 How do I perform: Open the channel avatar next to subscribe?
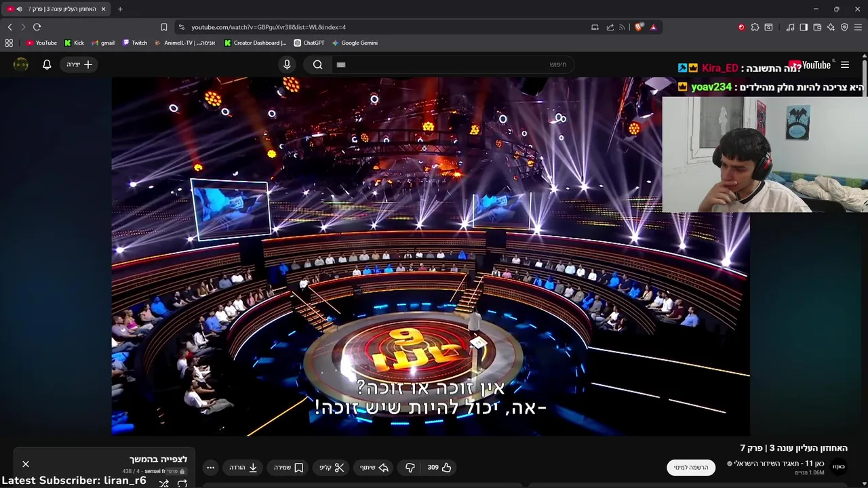tap(839, 467)
